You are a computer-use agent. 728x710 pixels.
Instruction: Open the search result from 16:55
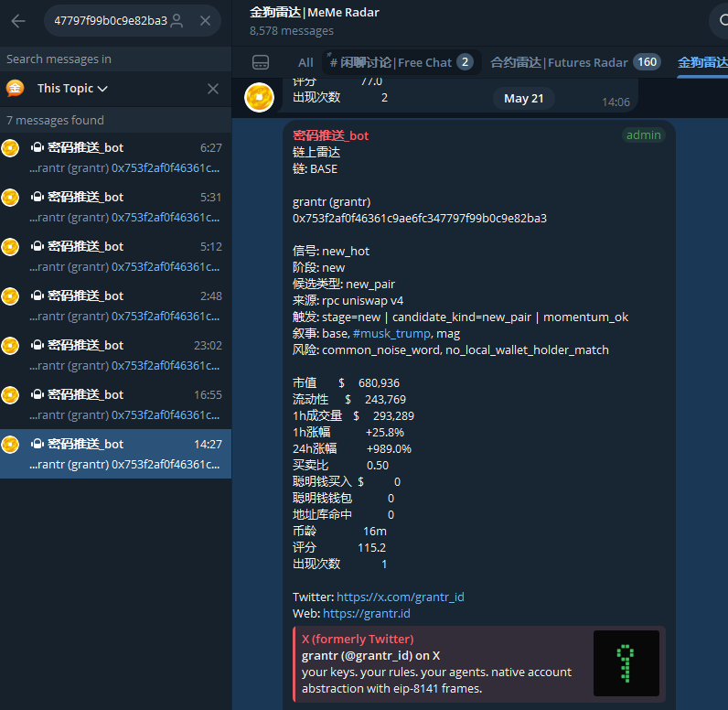115,404
